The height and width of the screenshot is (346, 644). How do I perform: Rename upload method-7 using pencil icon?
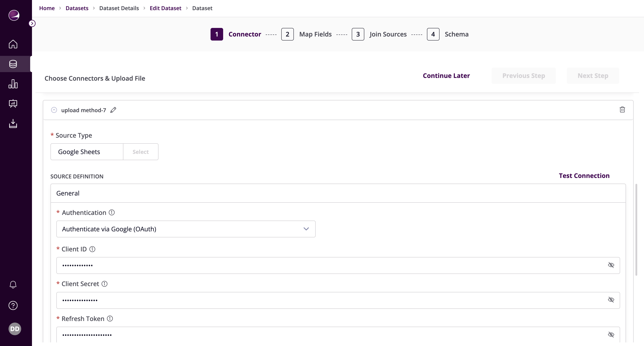click(113, 110)
